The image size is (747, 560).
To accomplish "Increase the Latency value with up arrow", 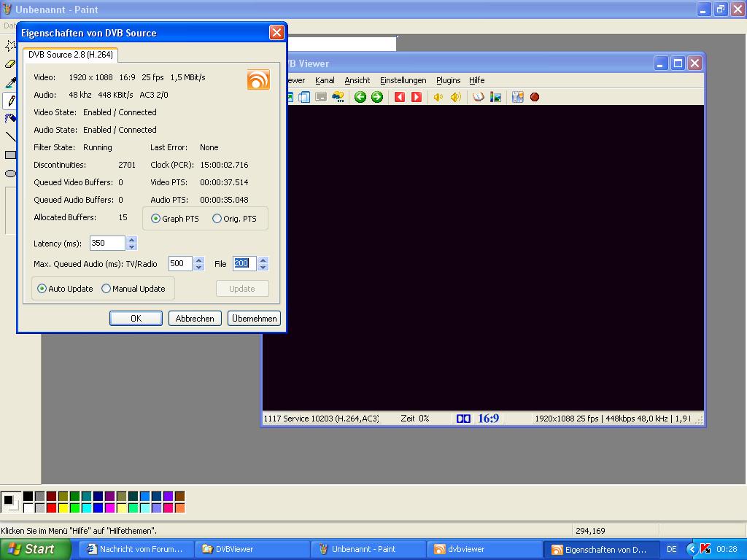I will coord(131,240).
